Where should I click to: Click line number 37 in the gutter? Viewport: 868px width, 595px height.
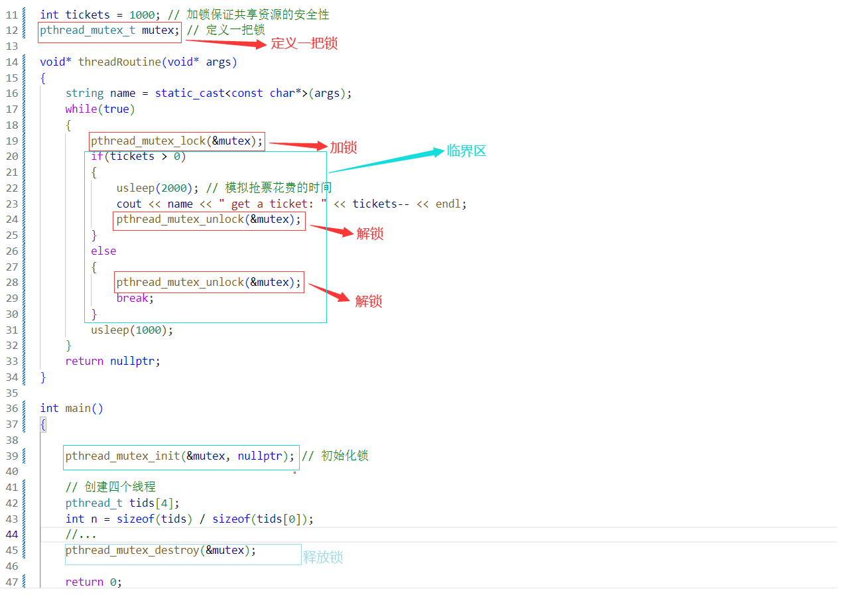[x=12, y=424]
